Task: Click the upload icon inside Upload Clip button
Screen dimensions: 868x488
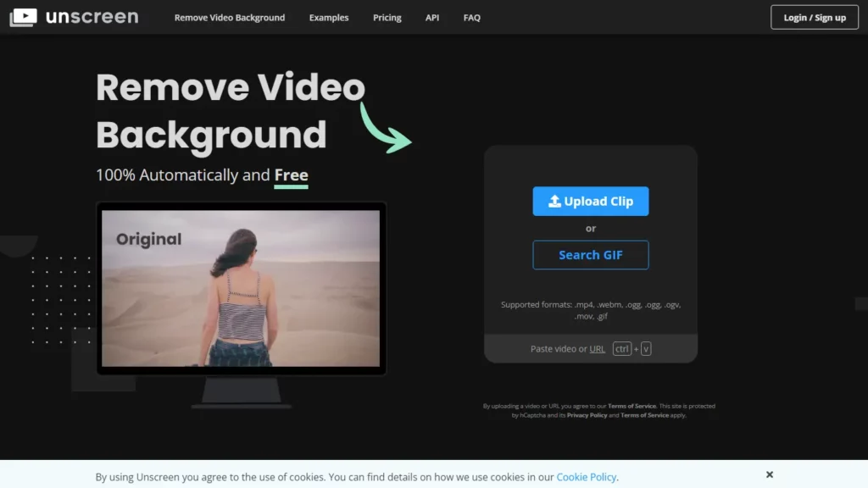Action: (x=557, y=201)
